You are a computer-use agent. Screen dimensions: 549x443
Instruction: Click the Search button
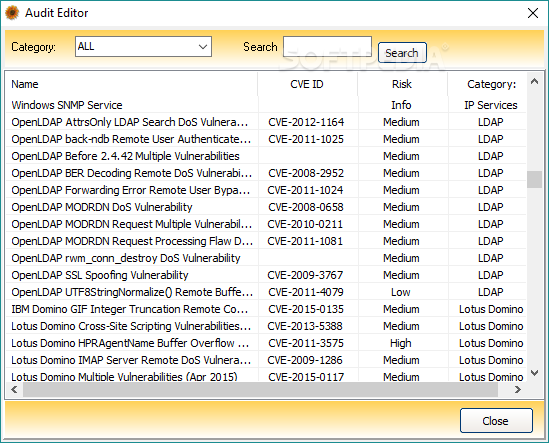tap(402, 53)
